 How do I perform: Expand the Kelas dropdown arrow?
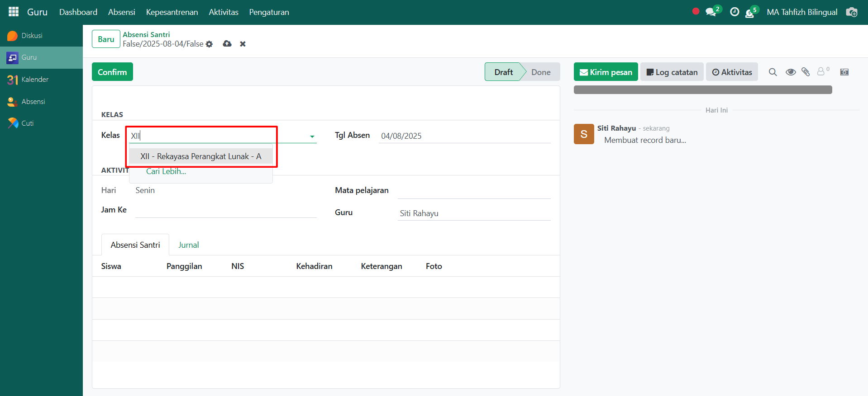pos(312,136)
